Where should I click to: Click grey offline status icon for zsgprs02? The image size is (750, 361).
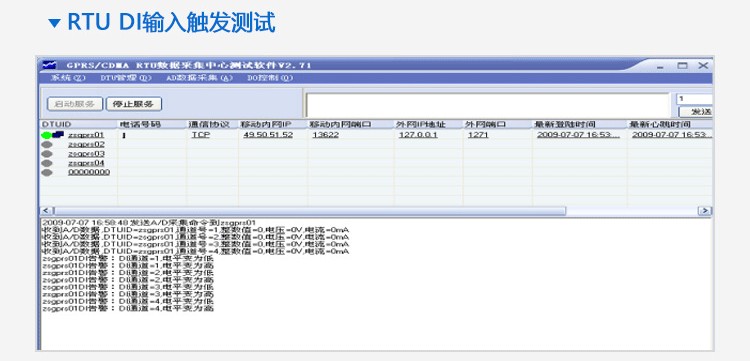pos(46,144)
